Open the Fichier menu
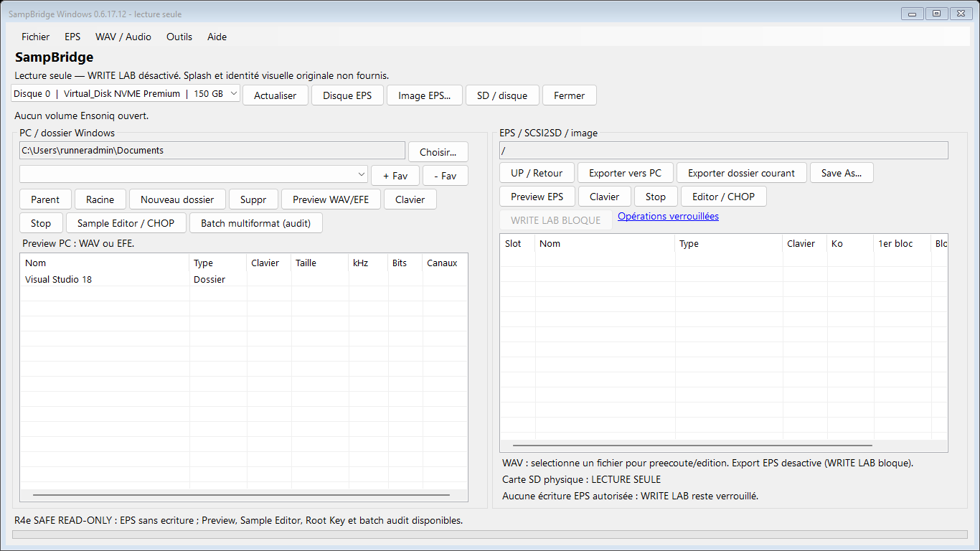The width and height of the screenshot is (980, 551). (x=35, y=37)
